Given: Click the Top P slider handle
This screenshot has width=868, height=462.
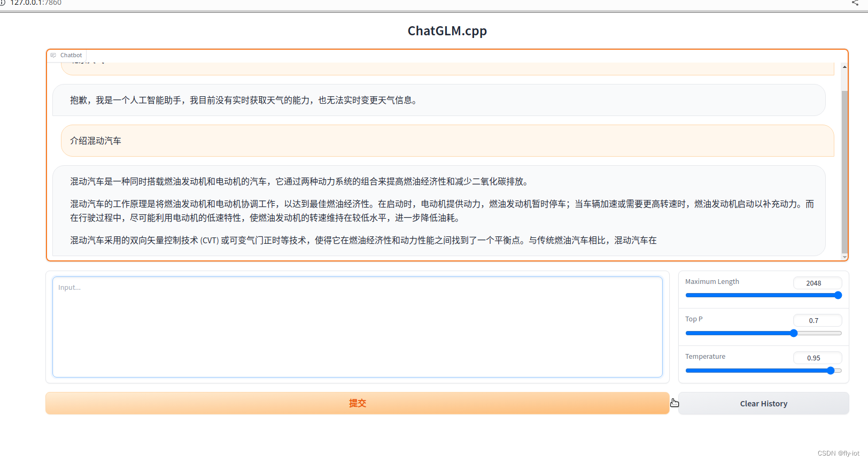Looking at the screenshot, I should click(x=794, y=333).
